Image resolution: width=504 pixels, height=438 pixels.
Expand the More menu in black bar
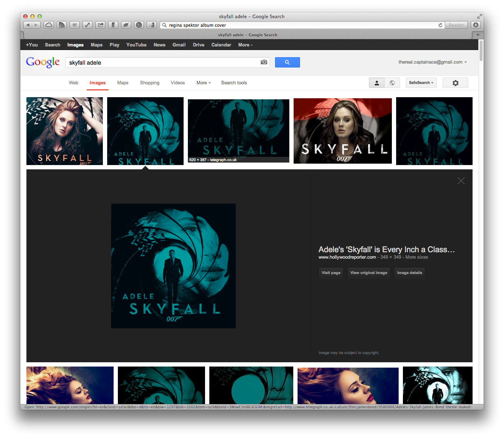click(245, 45)
